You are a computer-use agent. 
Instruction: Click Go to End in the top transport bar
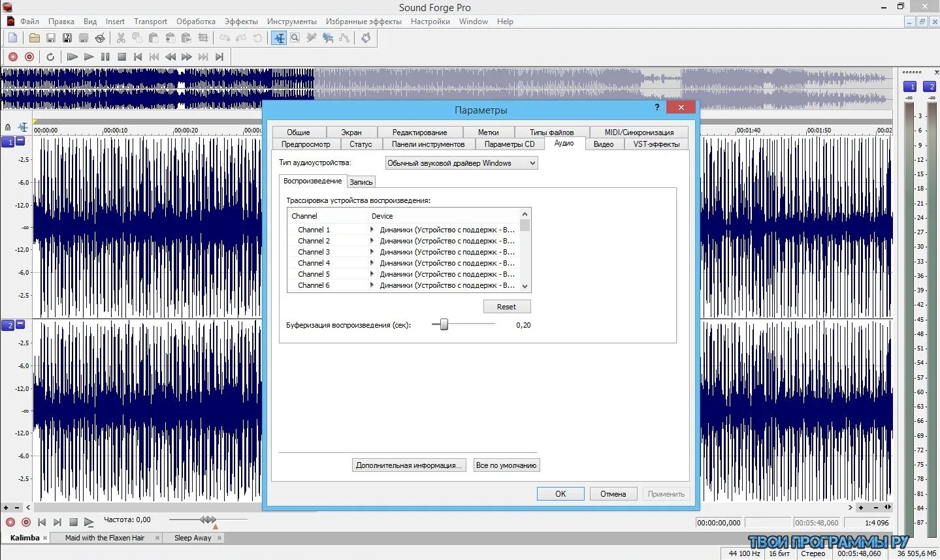219,57
